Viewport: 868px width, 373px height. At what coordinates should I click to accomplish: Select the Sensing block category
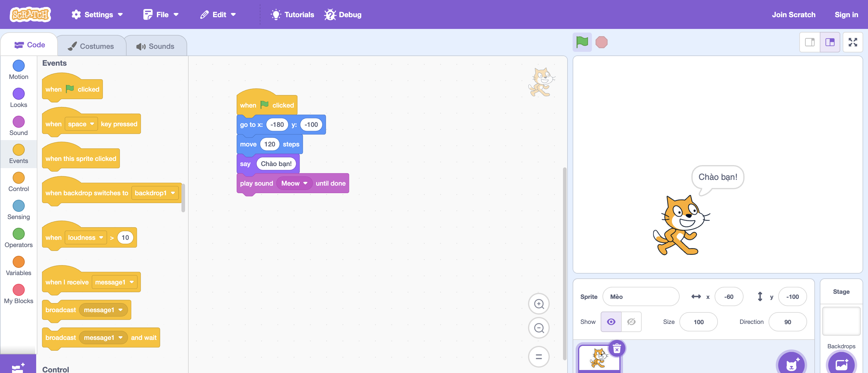click(18, 210)
